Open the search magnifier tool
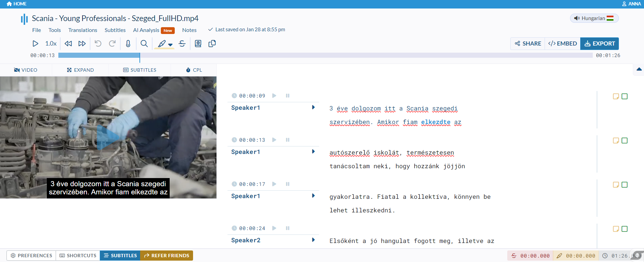 144,43
